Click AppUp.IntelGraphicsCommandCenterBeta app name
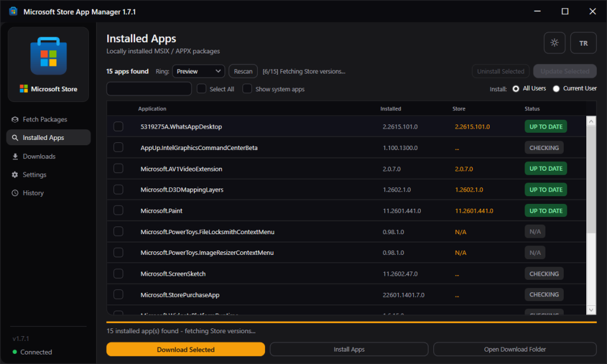 (x=199, y=148)
